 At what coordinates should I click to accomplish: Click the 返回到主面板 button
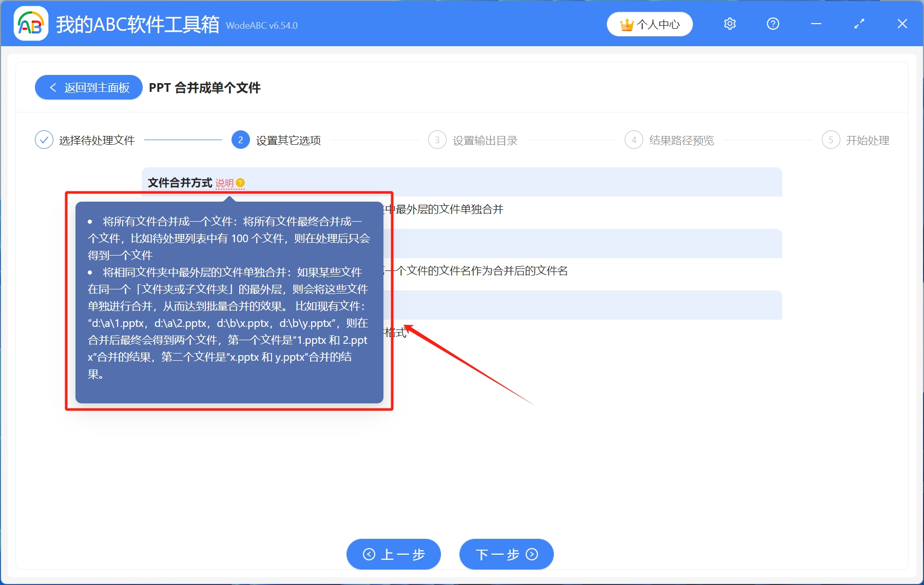pyautogui.click(x=88, y=87)
